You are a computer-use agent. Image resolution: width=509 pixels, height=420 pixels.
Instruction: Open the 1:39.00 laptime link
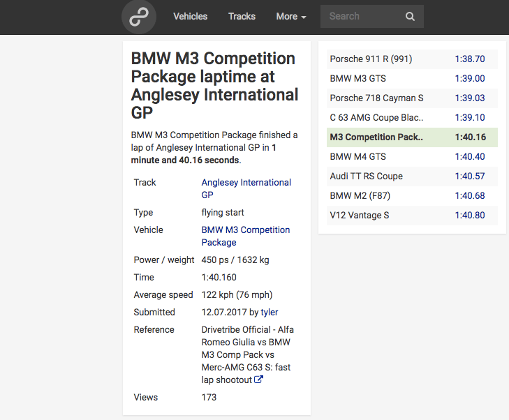pos(470,78)
